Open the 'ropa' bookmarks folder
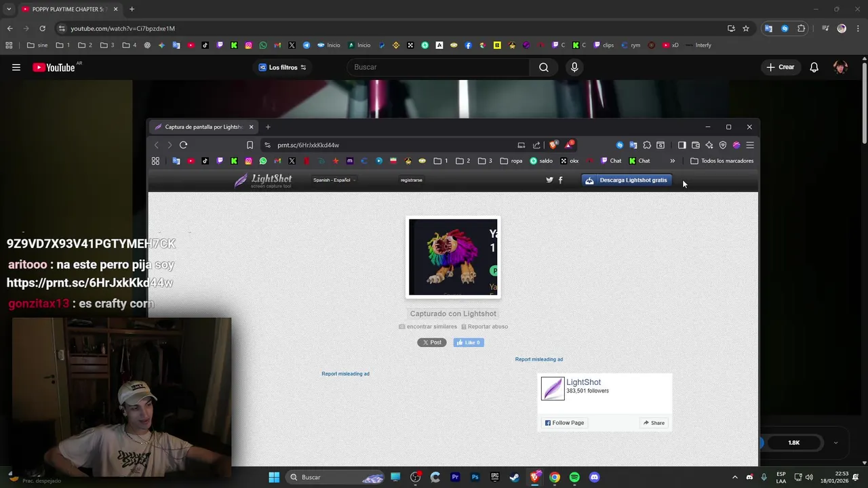The height and width of the screenshot is (488, 868). tap(511, 161)
